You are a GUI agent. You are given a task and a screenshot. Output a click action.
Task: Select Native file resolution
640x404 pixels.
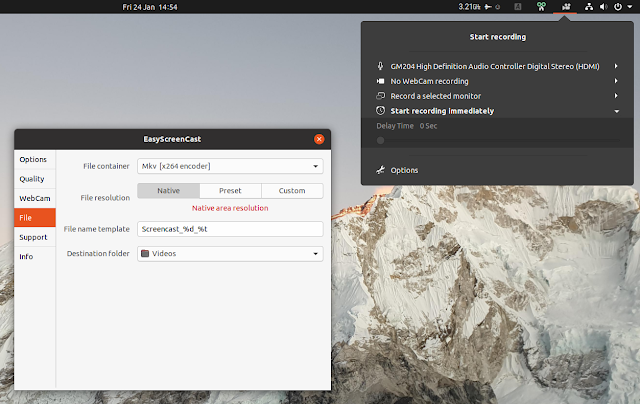[168, 191]
